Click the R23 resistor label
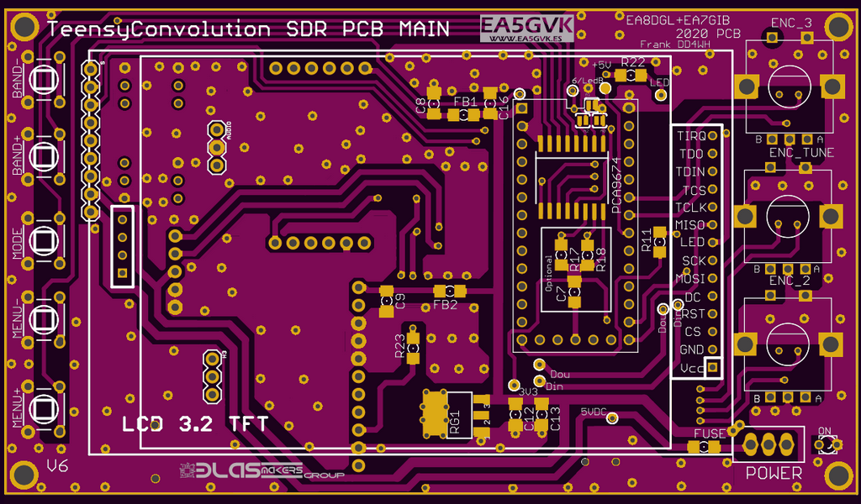Screen dimensions: 861x504 (x=399, y=347)
